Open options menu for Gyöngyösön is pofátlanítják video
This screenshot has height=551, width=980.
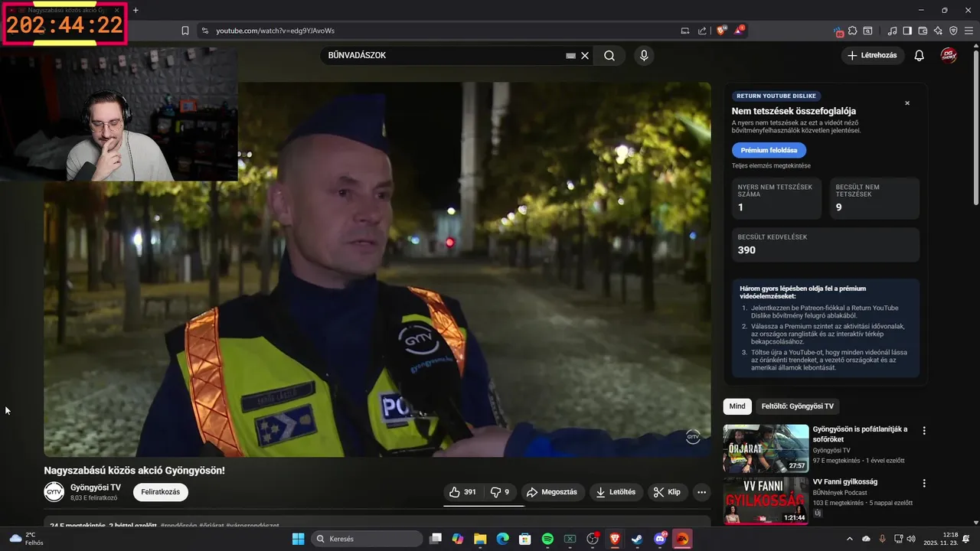(x=924, y=431)
